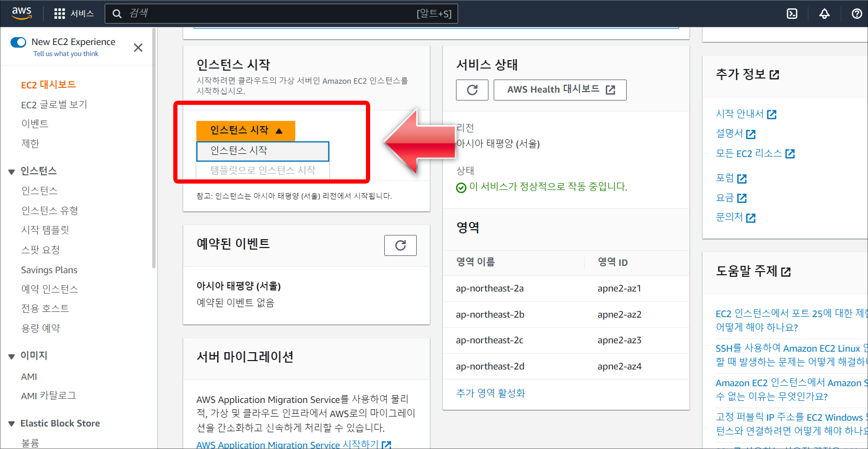The height and width of the screenshot is (449, 868).
Task: Open the 도움말 주제 external link icon
Action: coord(786,272)
